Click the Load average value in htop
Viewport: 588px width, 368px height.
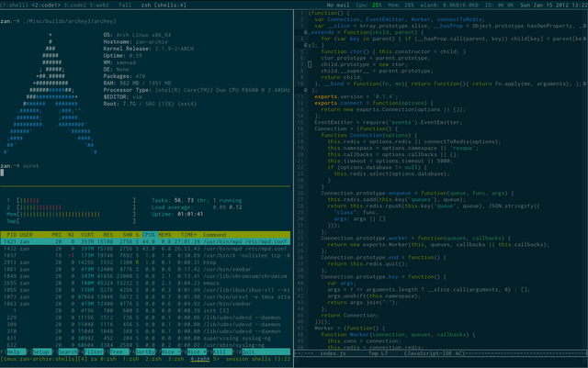(x=227, y=207)
